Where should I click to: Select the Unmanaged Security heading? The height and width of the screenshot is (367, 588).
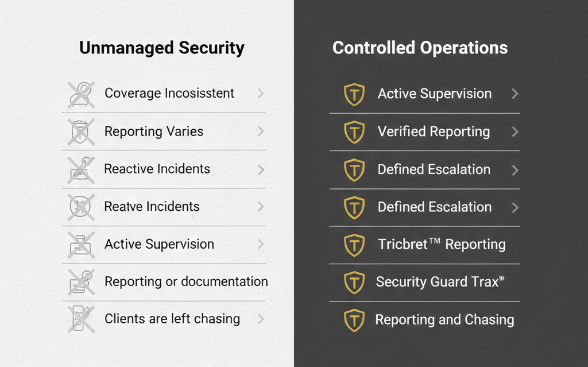click(162, 48)
